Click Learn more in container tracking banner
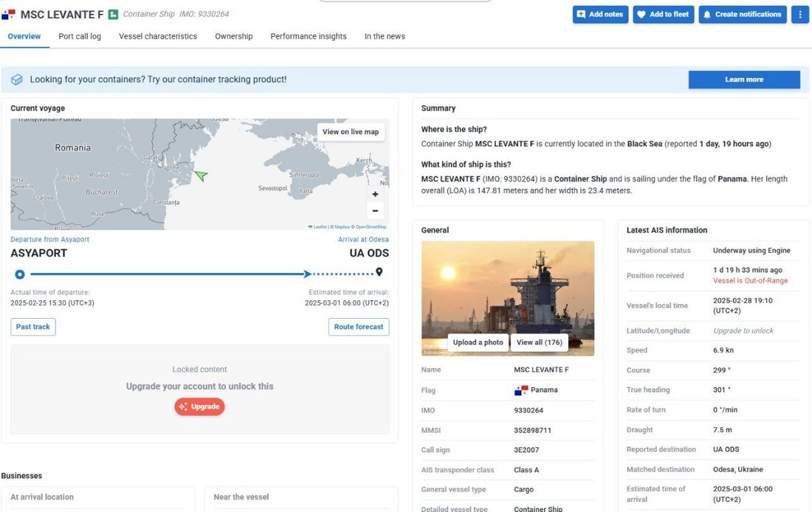The width and height of the screenshot is (812, 512). tap(744, 80)
